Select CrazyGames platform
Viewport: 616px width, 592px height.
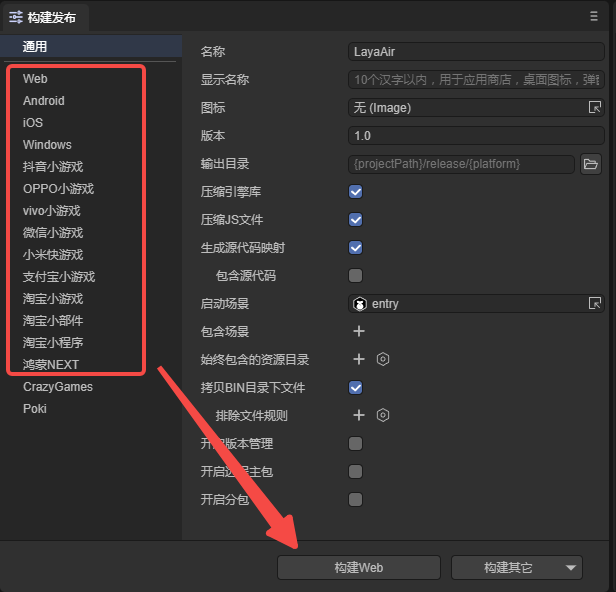tap(58, 387)
